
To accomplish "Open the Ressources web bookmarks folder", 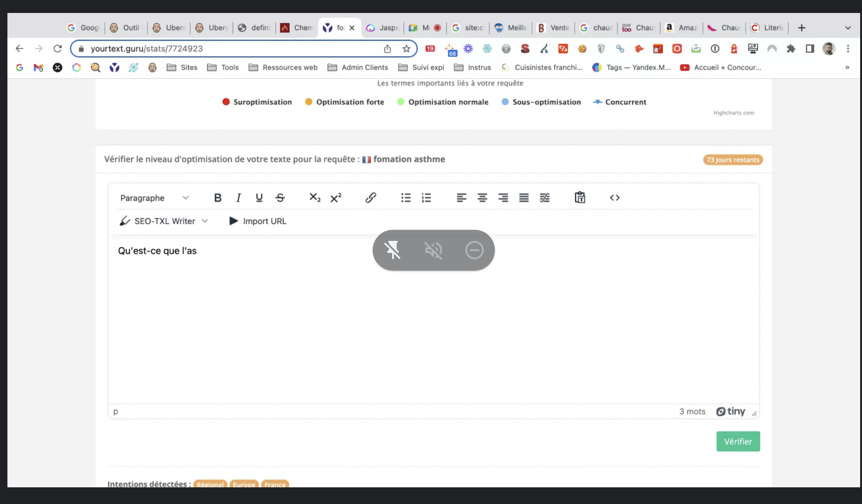I will point(283,68).
